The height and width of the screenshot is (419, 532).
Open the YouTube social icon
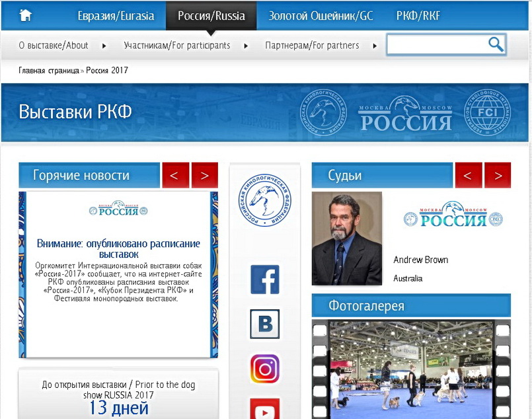pyautogui.click(x=265, y=410)
